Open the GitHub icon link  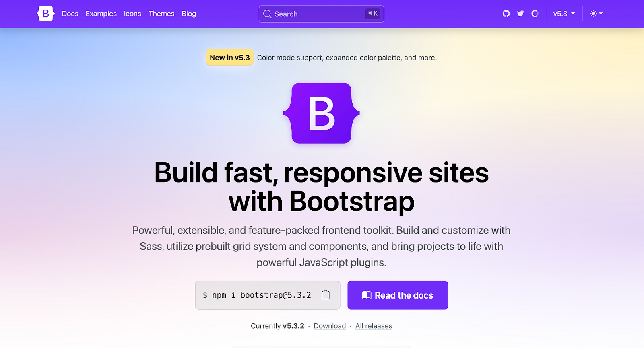506,14
